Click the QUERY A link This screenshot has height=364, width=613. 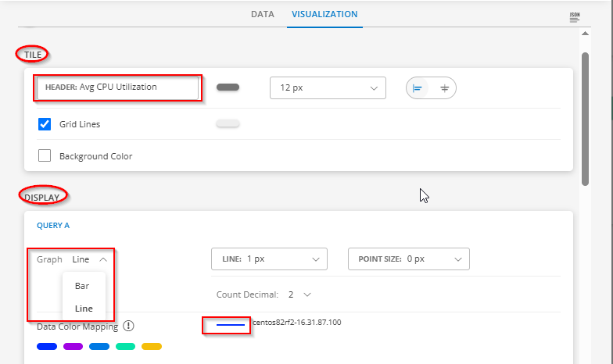(53, 225)
